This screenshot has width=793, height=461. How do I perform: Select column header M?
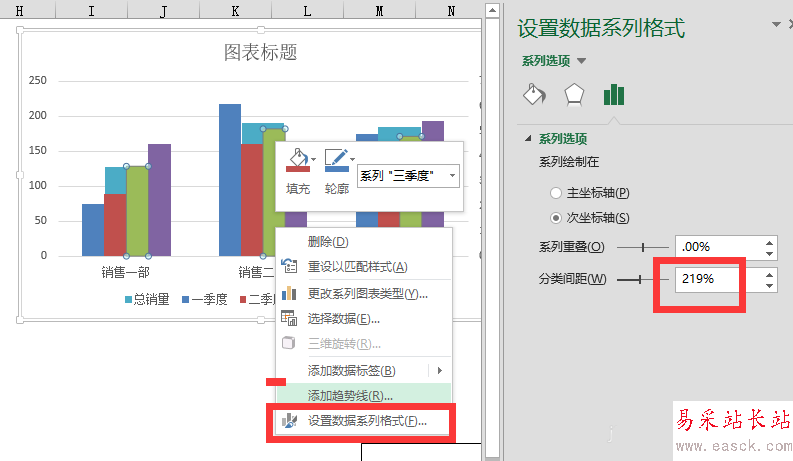point(379,10)
